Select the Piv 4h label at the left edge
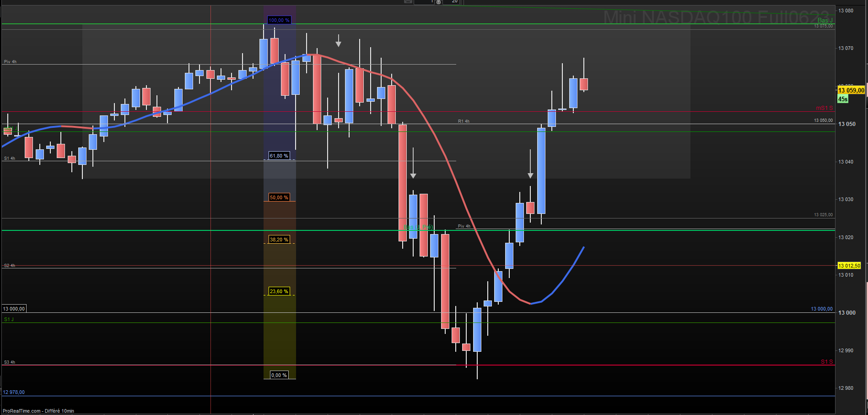Screen dimensions: 868x415 click(x=10, y=62)
